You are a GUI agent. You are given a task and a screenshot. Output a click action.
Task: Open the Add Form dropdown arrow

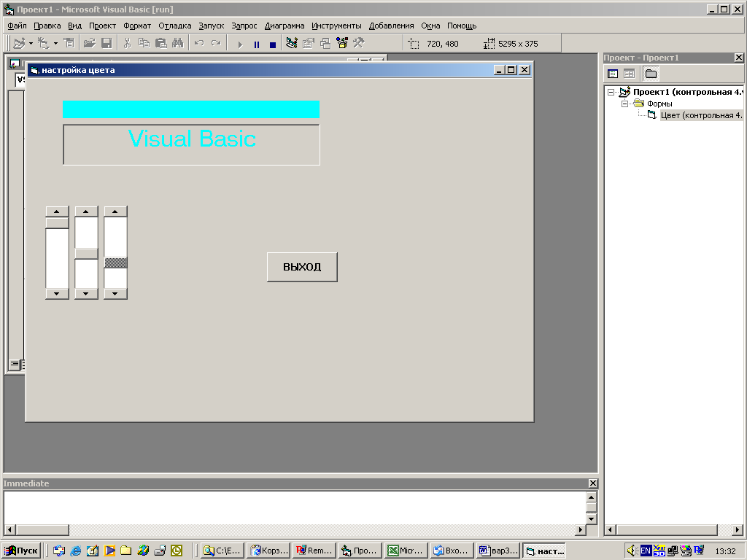point(55,43)
